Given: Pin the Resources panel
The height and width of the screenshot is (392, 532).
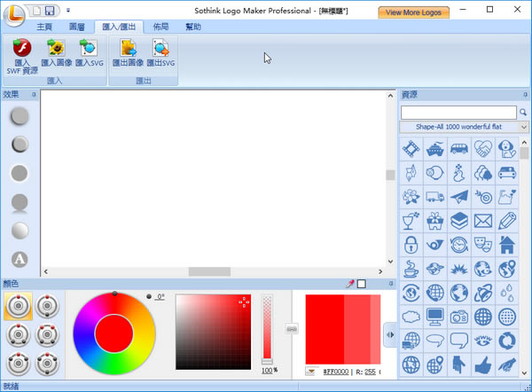Looking at the screenshot, I should coord(525,95).
